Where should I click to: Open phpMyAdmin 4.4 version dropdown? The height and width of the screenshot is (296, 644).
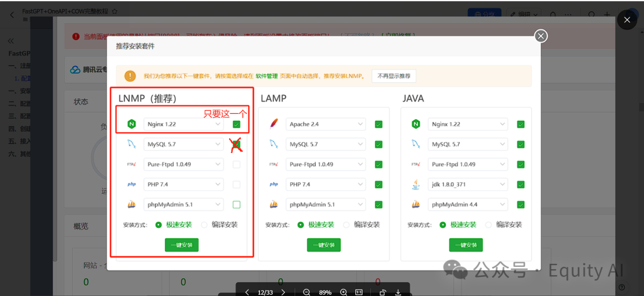[x=468, y=204]
